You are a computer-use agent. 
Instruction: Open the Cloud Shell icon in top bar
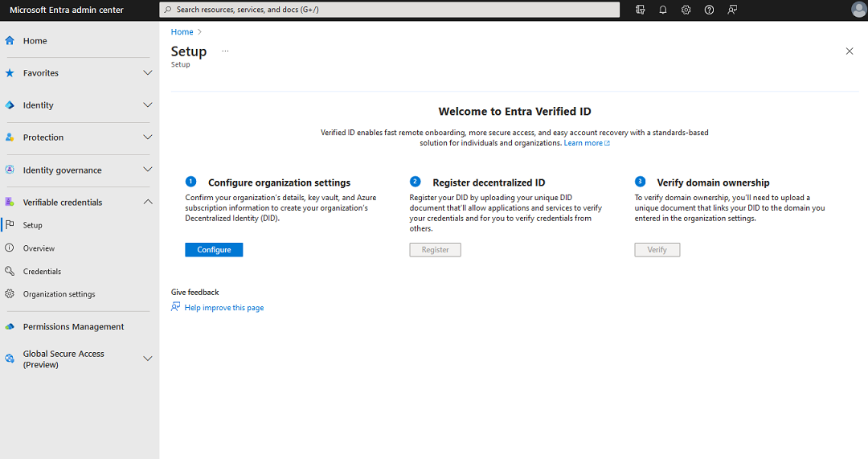click(x=640, y=10)
